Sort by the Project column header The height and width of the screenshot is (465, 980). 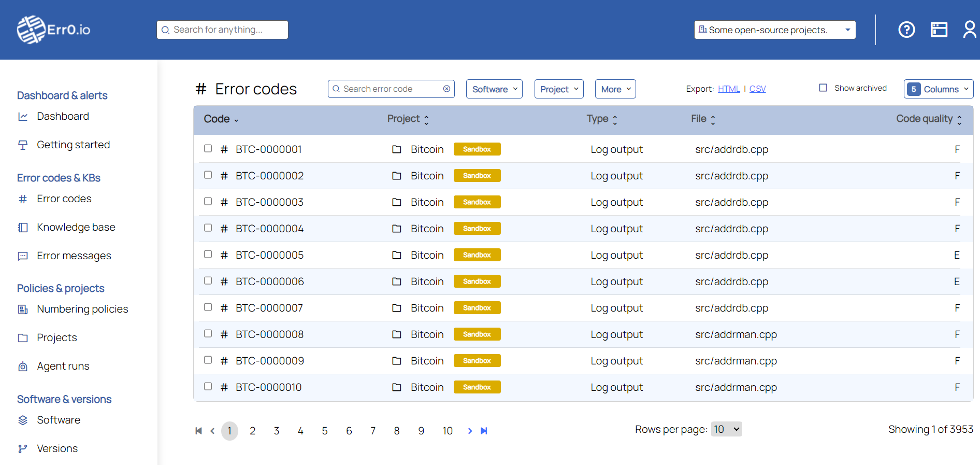tap(408, 119)
